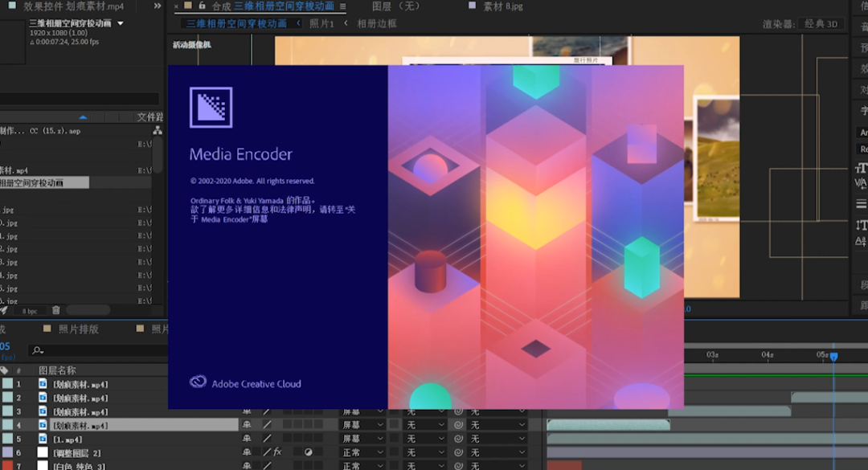
Task: Click the footage icon of layer 1 划痕素材.mp4
Action: point(43,384)
